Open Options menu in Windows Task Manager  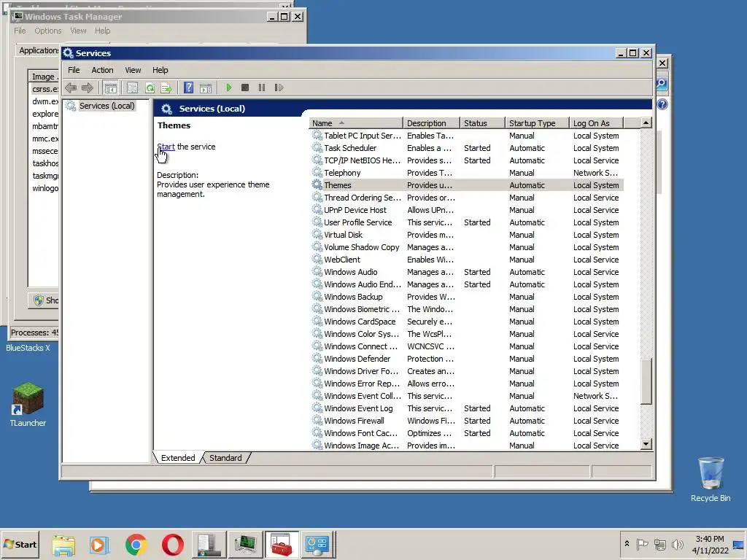(47, 31)
